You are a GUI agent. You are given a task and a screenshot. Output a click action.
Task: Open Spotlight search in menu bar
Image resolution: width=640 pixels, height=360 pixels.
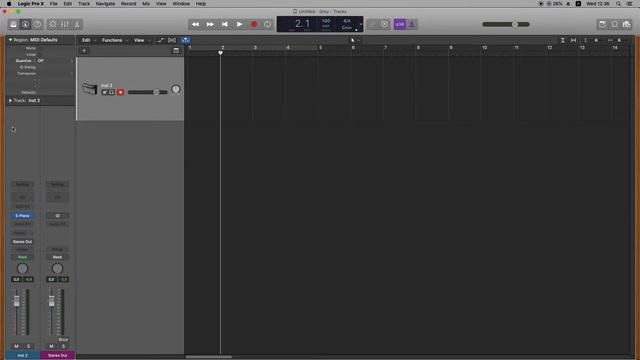[618, 4]
